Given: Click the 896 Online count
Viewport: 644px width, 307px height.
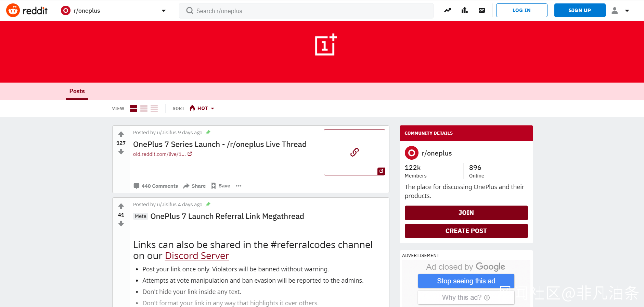Looking at the screenshot, I should [x=477, y=171].
